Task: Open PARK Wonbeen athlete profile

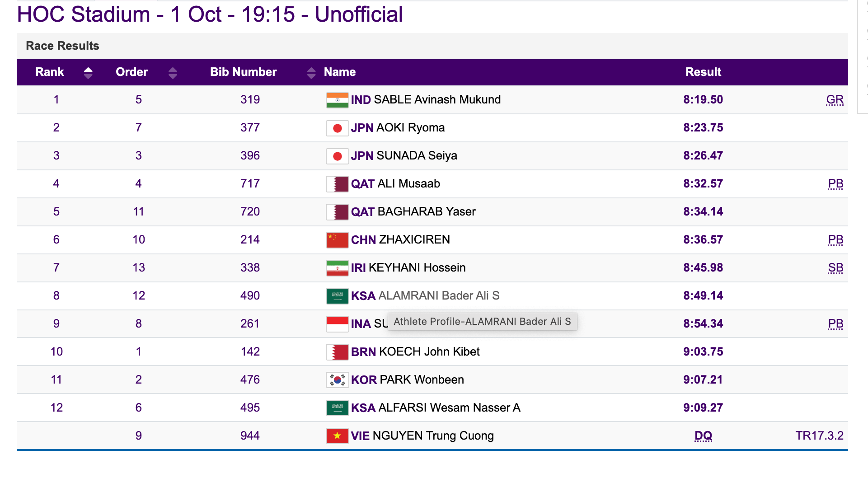Action: point(422,380)
